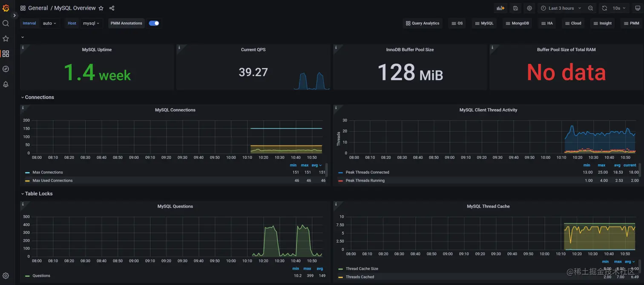Image resolution: width=644 pixels, height=285 pixels.
Task: Open HA dashboards menu
Action: coord(547,23)
